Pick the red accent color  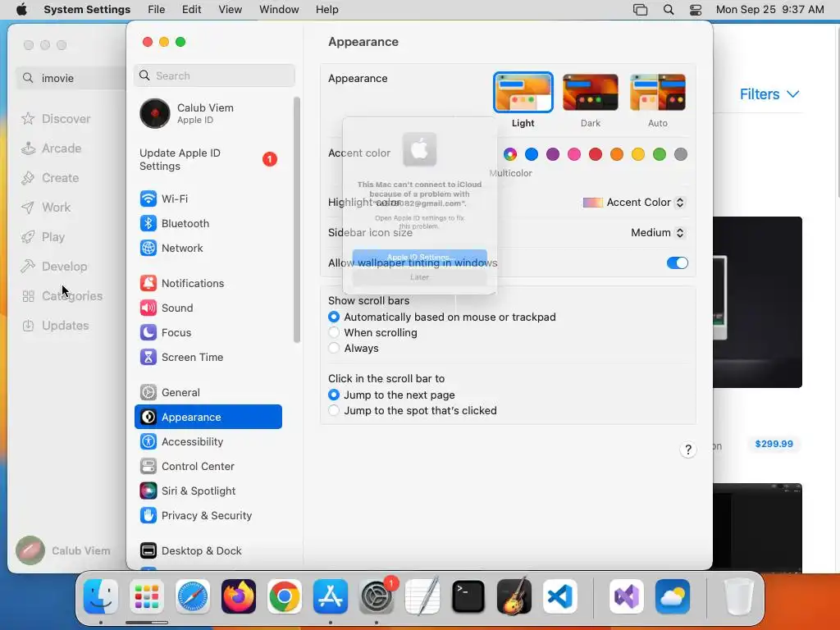pos(596,154)
